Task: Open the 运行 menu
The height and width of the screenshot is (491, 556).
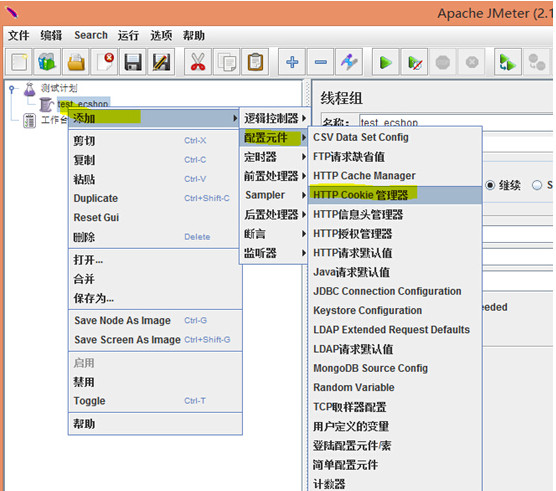Action: click(x=128, y=35)
